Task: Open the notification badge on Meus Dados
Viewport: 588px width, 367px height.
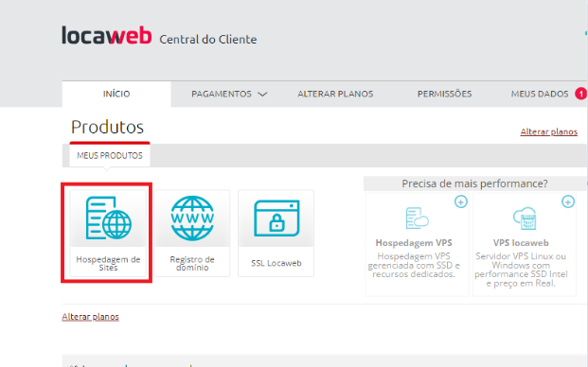Action: click(580, 94)
